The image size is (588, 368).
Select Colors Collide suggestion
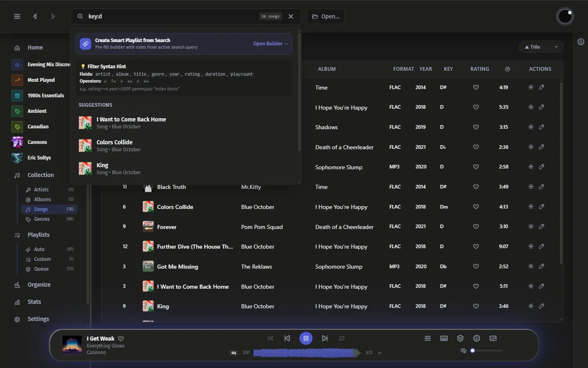coord(185,146)
